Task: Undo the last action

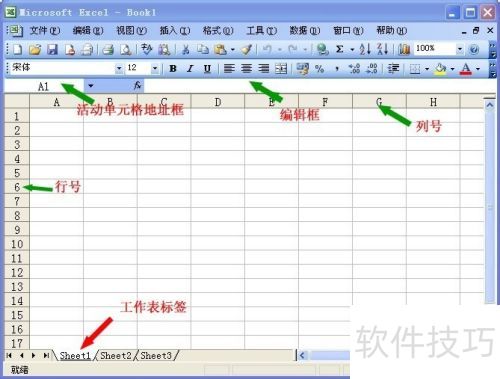Action: [267, 50]
